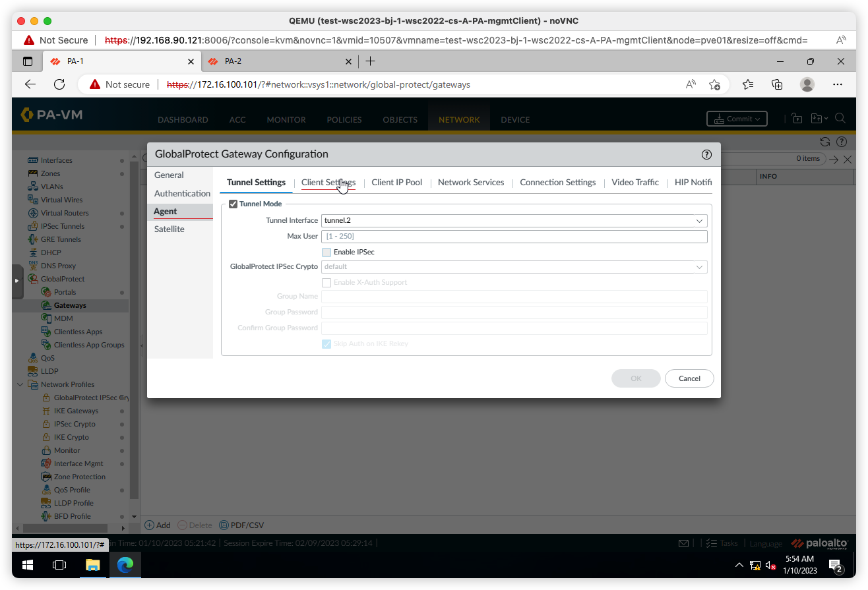This screenshot has width=868, height=590.
Task: Click the Max User input field
Action: 514,236
